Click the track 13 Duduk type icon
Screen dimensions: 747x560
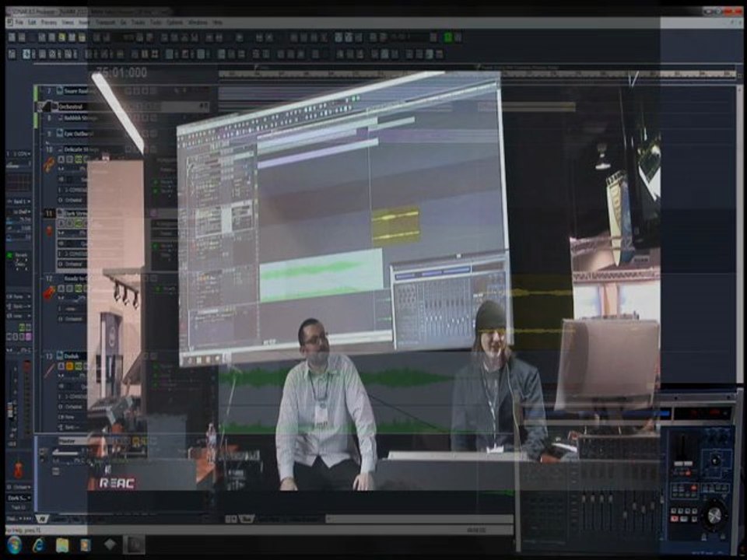pos(60,355)
